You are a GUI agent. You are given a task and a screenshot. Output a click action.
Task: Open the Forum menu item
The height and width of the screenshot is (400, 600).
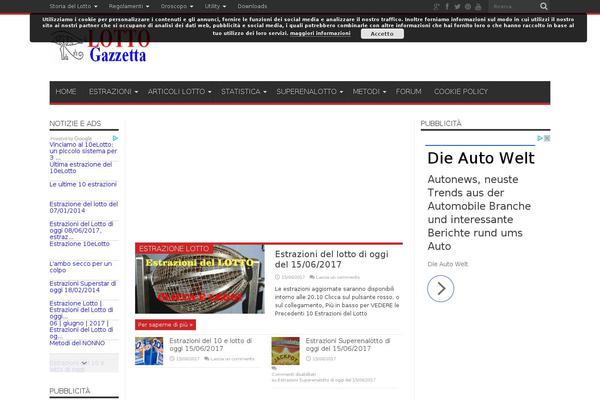coord(408,91)
